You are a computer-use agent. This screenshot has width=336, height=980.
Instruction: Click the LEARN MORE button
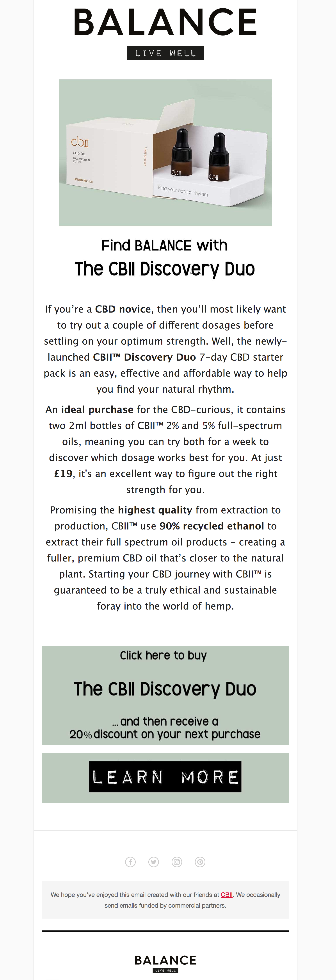pyautogui.click(x=165, y=776)
